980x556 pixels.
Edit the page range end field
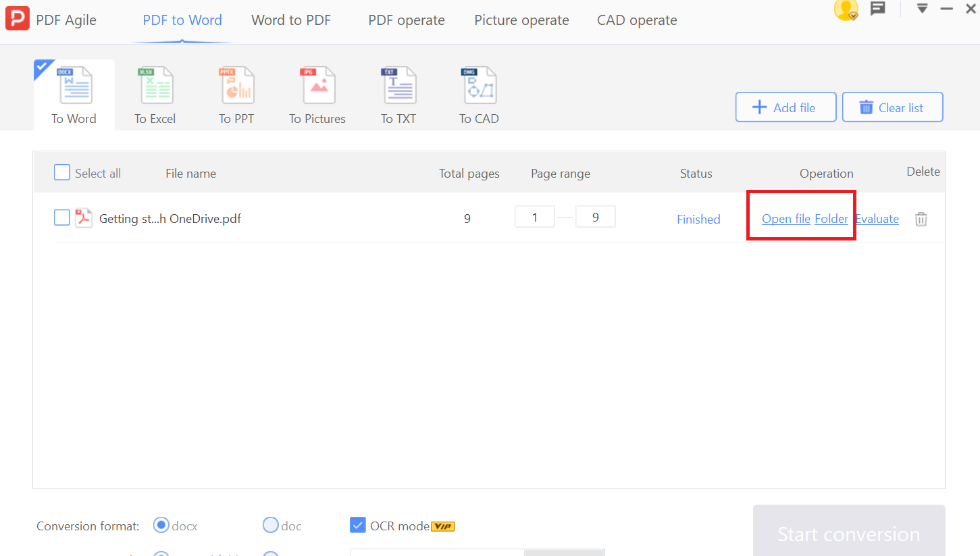595,217
